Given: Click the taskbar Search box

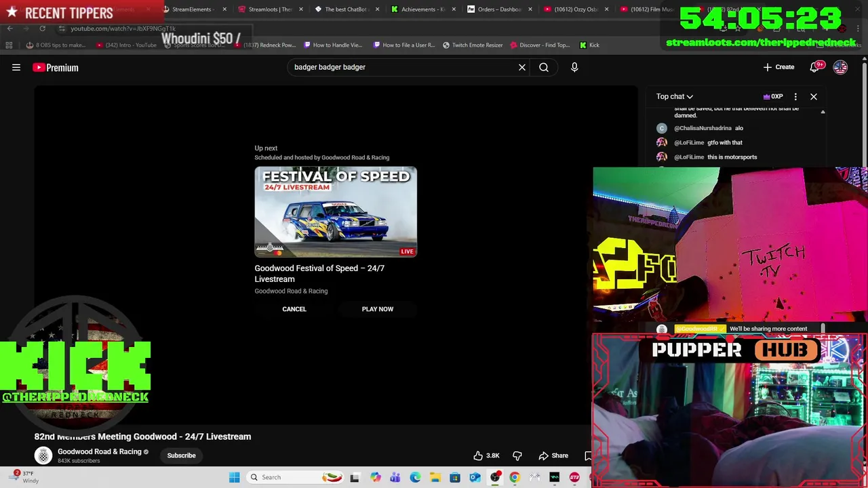Looking at the screenshot, I should coord(296,477).
